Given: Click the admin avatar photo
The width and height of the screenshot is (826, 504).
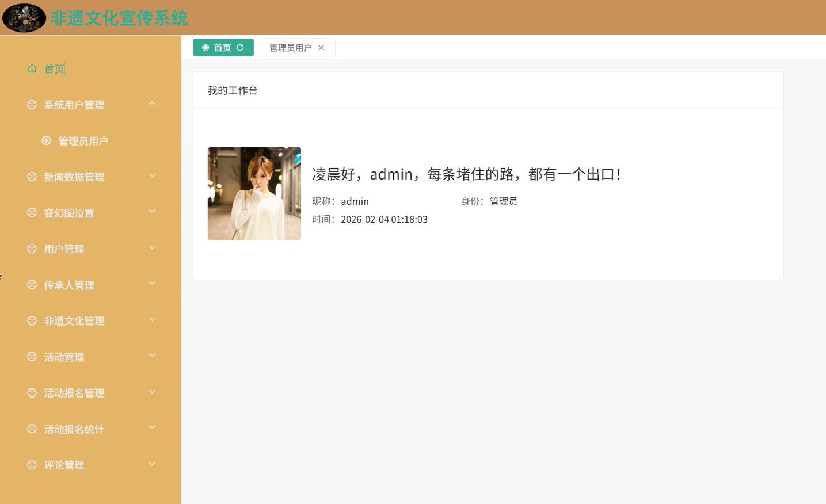Looking at the screenshot, I should 254,194.
